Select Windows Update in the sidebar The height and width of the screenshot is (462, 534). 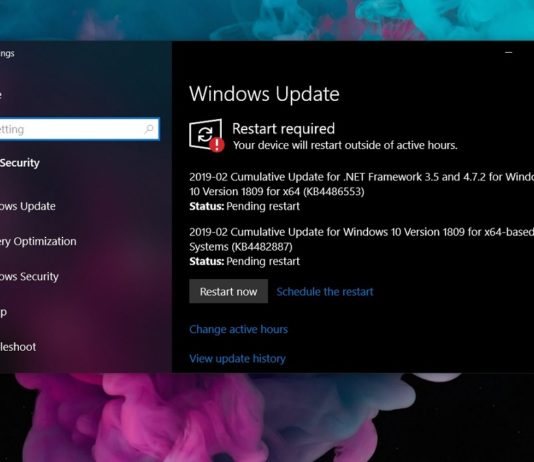(x=28, y=206)
